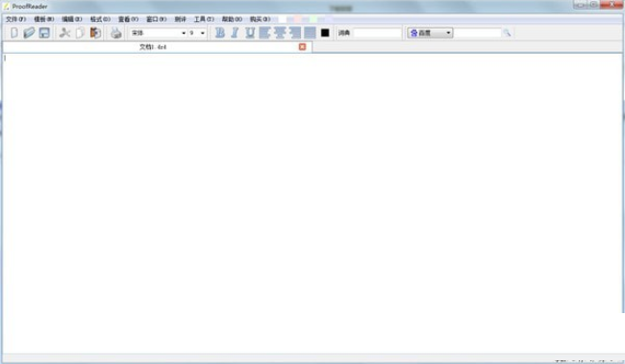Click the 词典 dictionary input field
This screenshot has width=625, height=364.
[377, 33]
